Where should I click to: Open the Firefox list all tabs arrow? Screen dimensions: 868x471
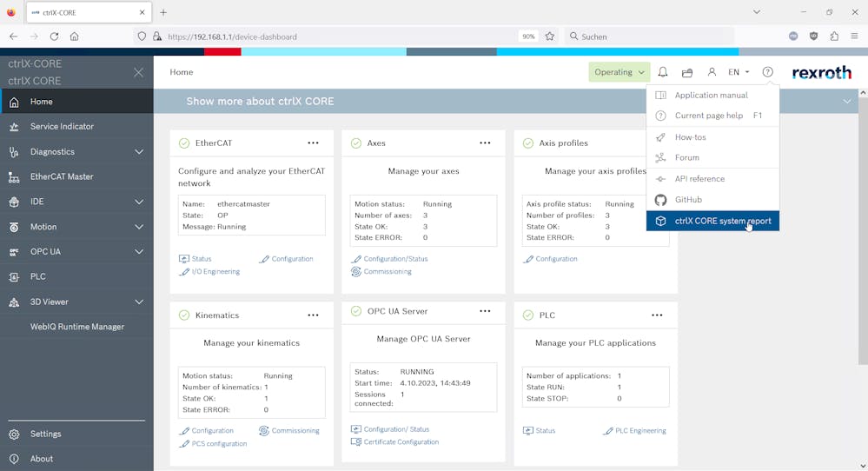[757, 12]
